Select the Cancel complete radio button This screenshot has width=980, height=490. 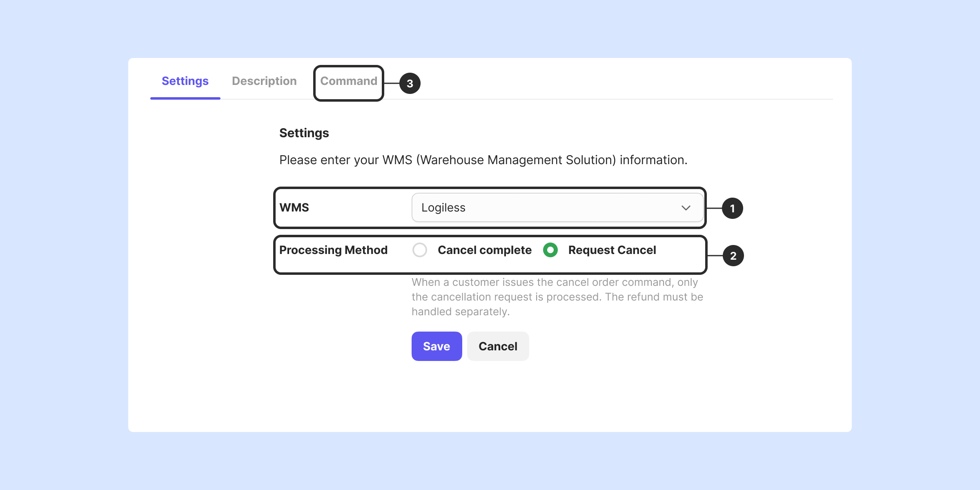[420, 250]
